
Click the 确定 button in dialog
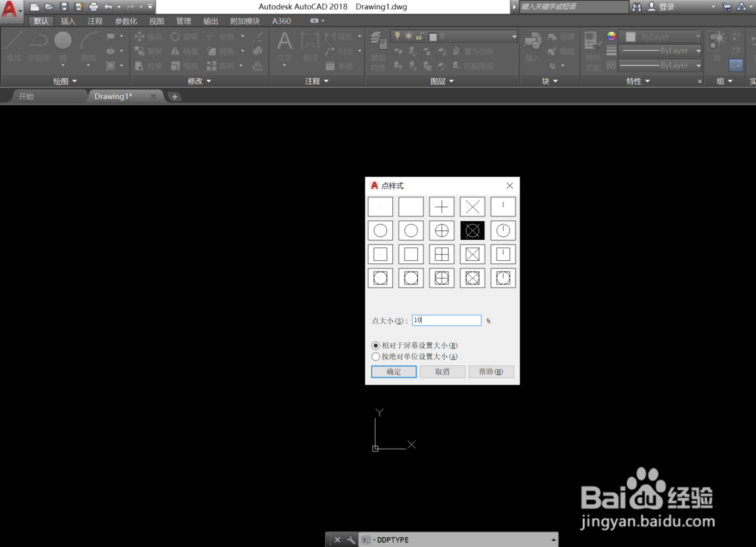393,371
